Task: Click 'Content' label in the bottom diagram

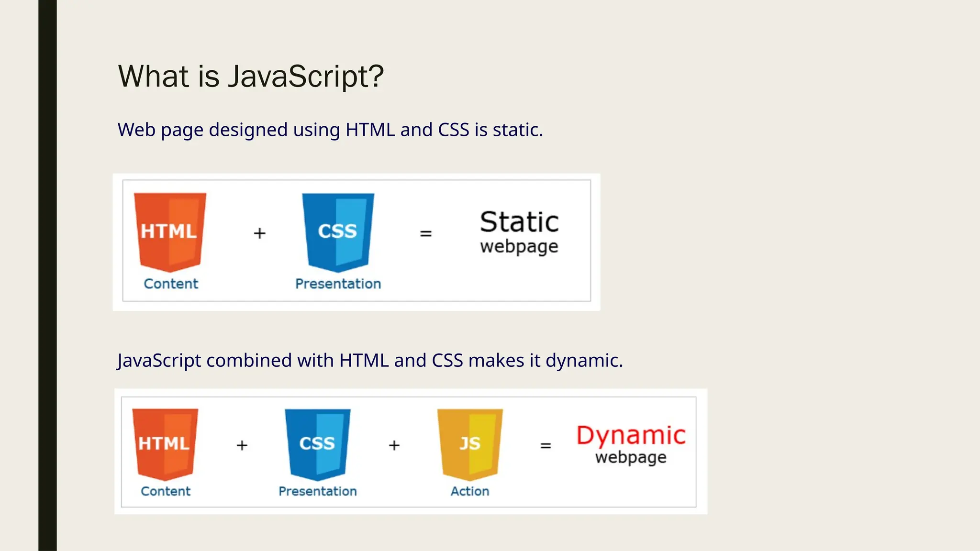Action: [x=166, y=491]
